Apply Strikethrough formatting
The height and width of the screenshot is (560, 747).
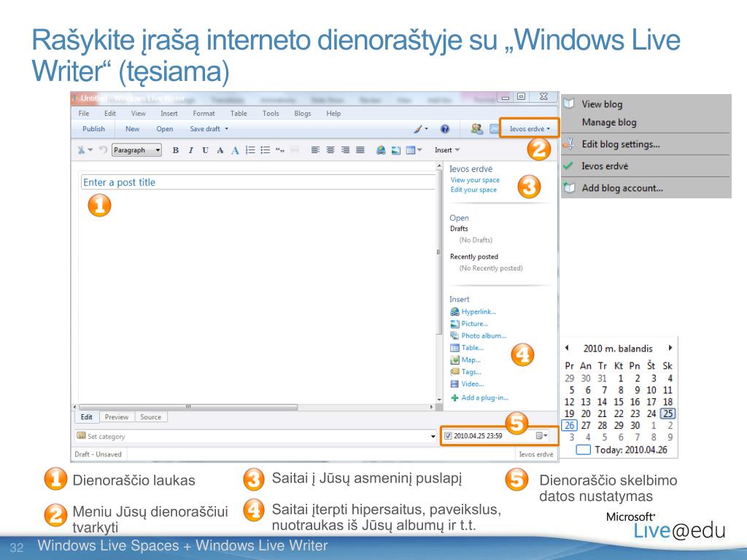pyautogui.click(x=220, y=150)
